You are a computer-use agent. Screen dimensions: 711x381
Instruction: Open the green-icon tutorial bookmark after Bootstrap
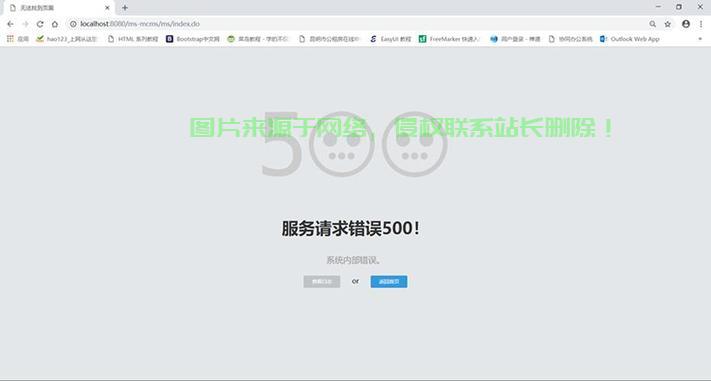(x=258, y=39)
